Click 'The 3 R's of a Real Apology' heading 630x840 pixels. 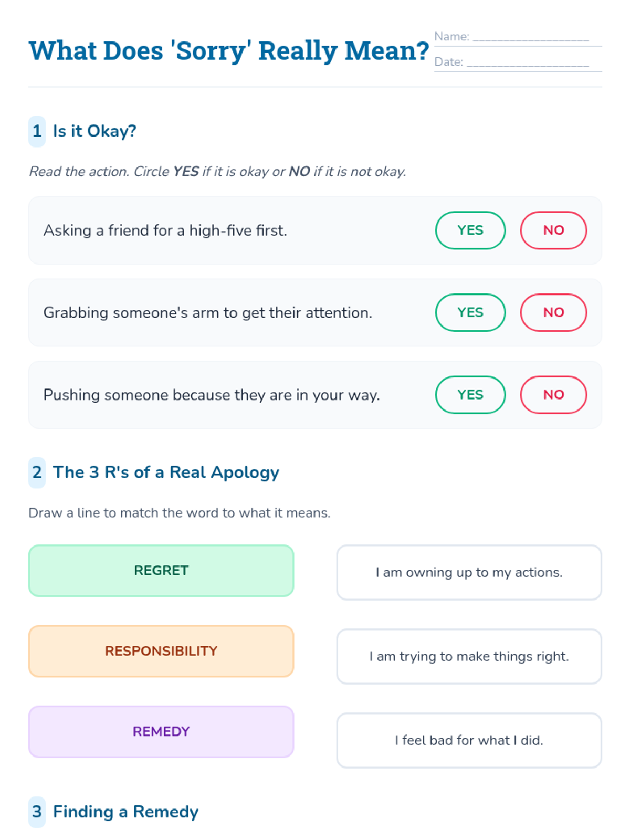point(166,472)
